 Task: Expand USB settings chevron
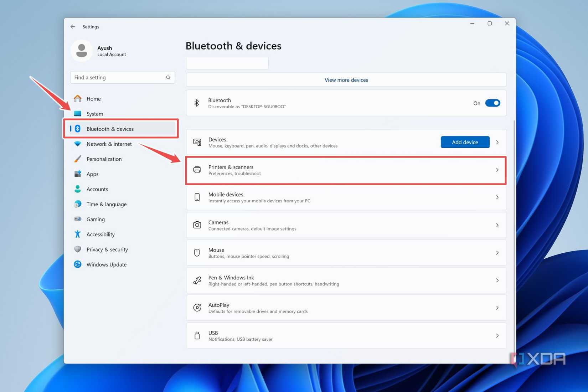click(497, 335)
